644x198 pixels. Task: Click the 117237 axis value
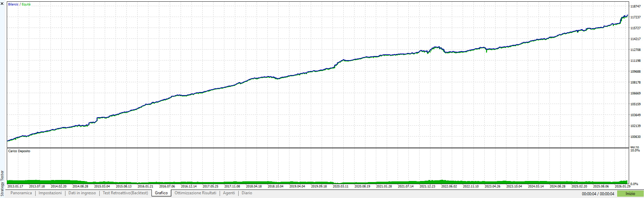(x=635, y=17)
